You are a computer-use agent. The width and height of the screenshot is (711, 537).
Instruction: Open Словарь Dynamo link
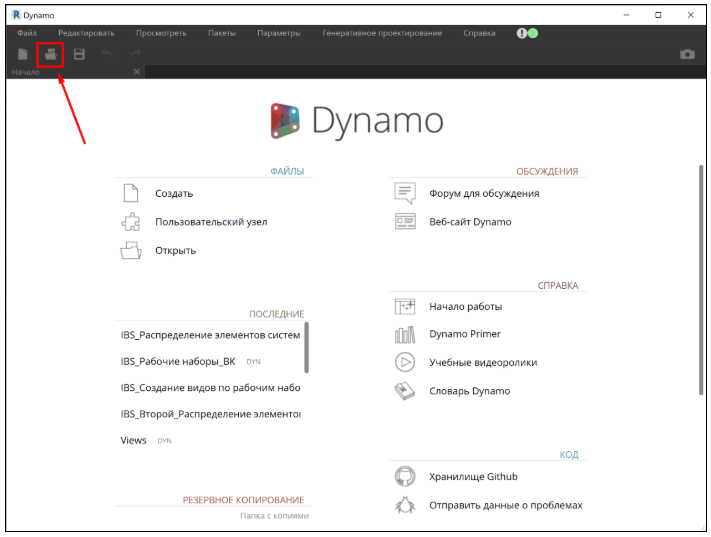click(x=470, y=391)
